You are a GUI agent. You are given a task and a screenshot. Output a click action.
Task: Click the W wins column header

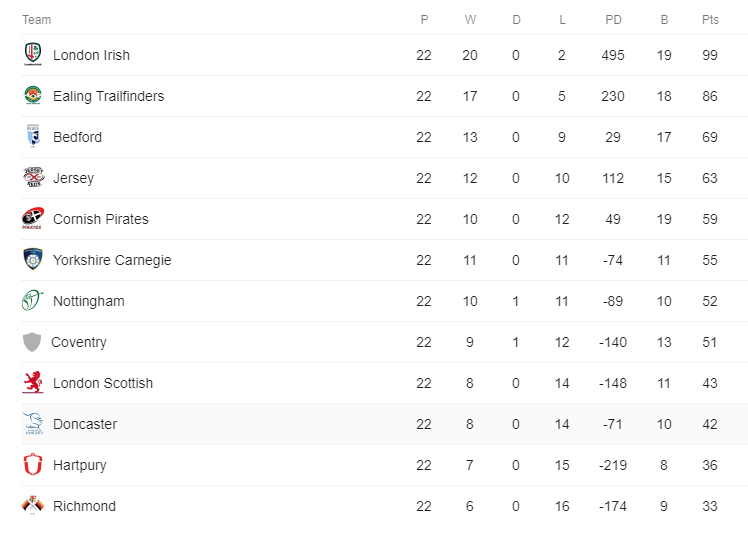[x=470, y=20]
